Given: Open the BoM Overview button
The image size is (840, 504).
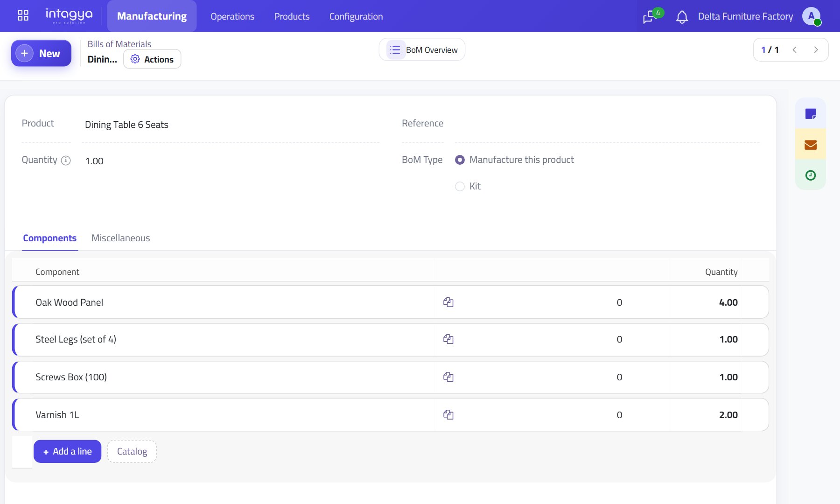Looking at the screenshot, I should (x=422, y=49).
